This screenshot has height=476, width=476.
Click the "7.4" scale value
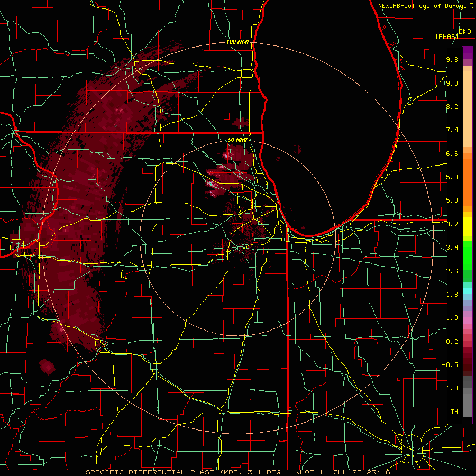click(x=452, y=130)
